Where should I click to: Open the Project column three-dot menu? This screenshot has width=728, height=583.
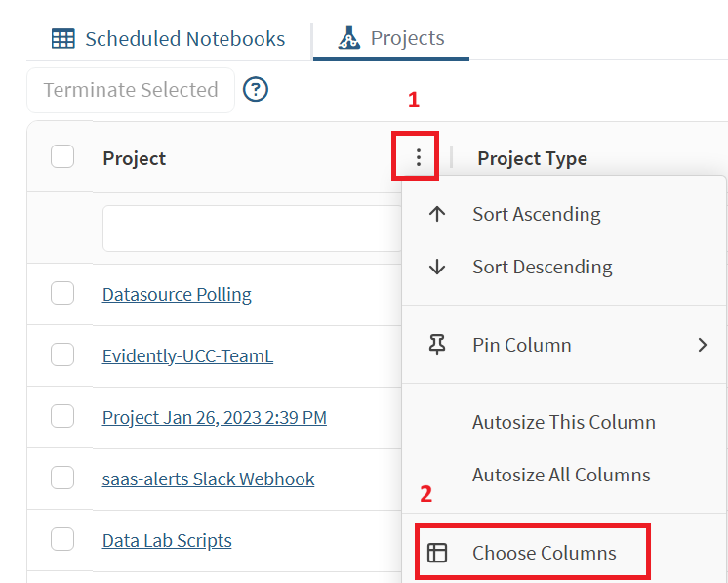pyautogui.click(x=419, y=157)
